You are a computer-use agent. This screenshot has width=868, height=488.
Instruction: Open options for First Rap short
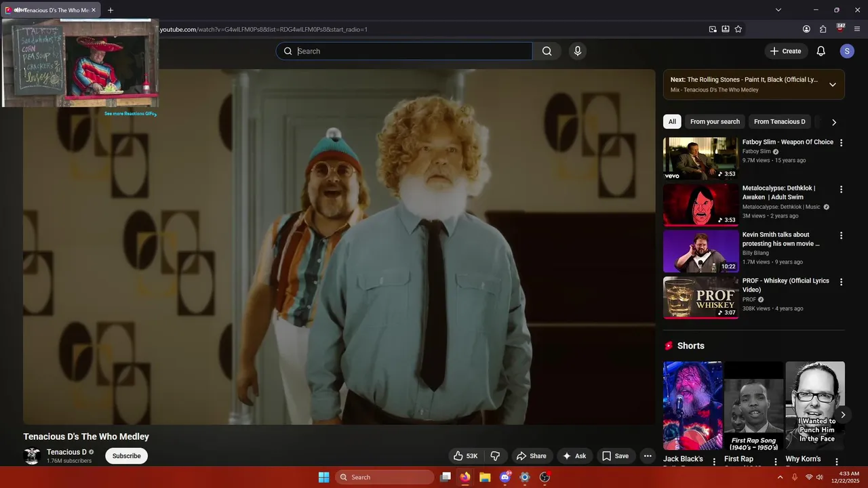[x=776, y=462]
